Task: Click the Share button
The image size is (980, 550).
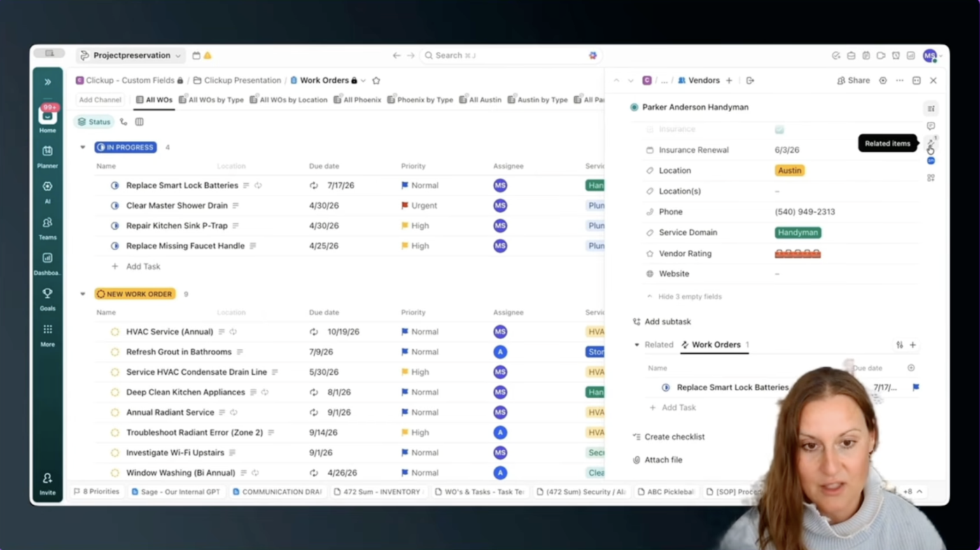Action: click(853, 80)
